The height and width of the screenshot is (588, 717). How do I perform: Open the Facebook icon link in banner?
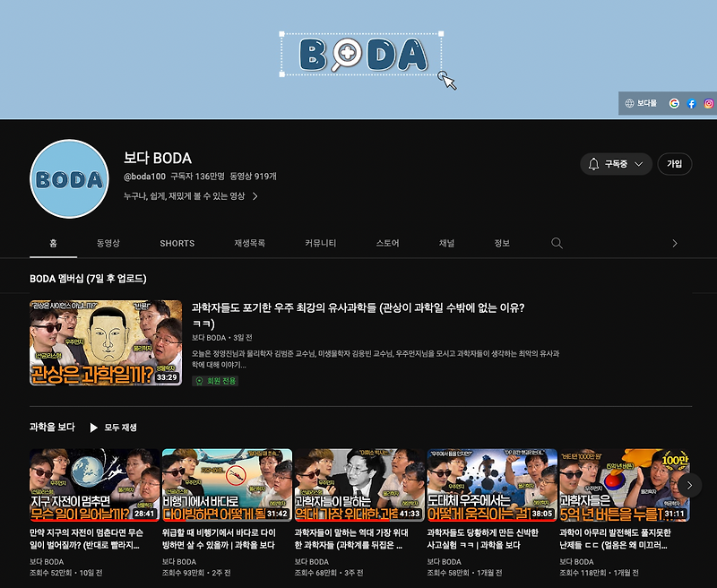tap(691, 103)
